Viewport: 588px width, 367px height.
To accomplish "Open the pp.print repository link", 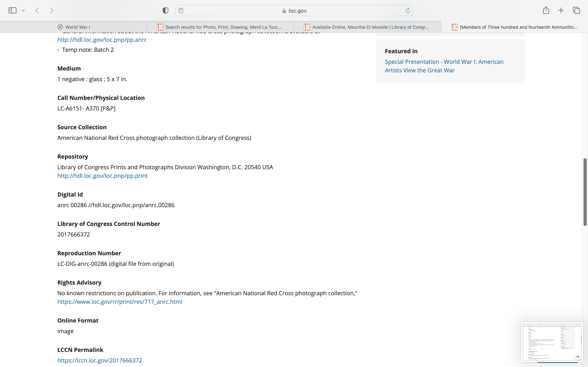I will pyautogui.click(x=102, y=176).
